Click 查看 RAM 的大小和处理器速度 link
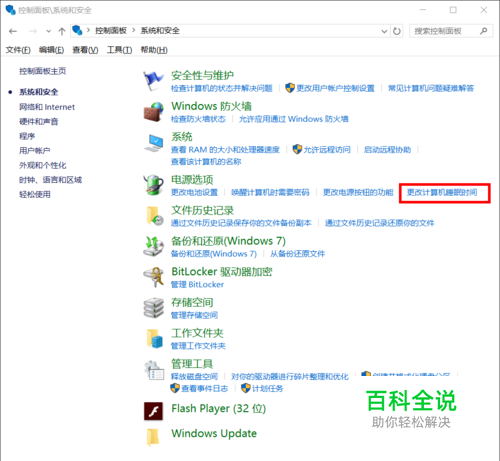Screen dimensions: 500x461 225,150
